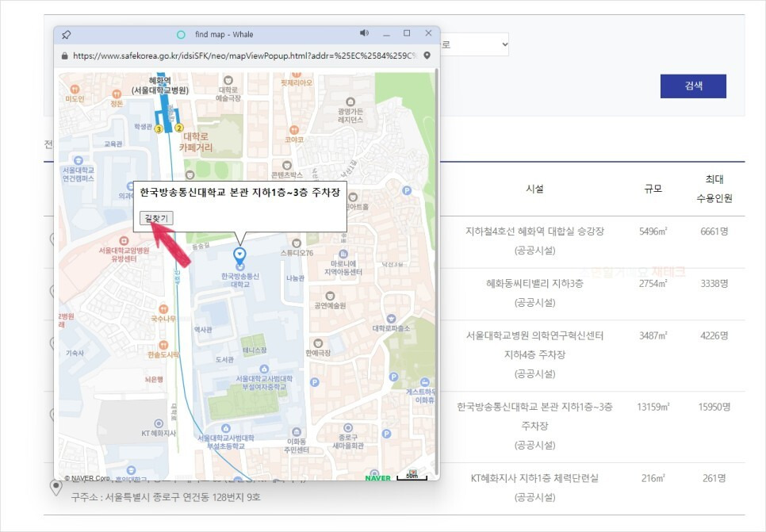Click the 미도인 restaurant icon on map
This screenshot has width=766, height=532.
tap(75, 90)
